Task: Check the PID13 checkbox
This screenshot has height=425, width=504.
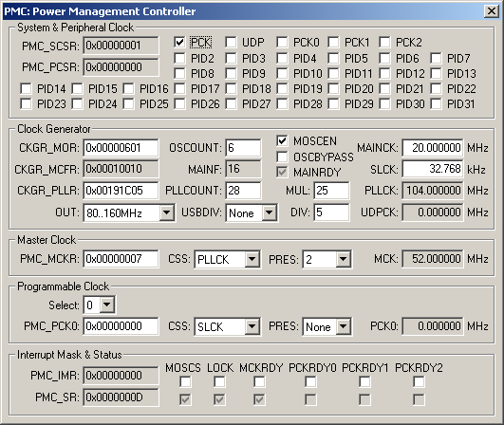Action: (x=436, y=73)
